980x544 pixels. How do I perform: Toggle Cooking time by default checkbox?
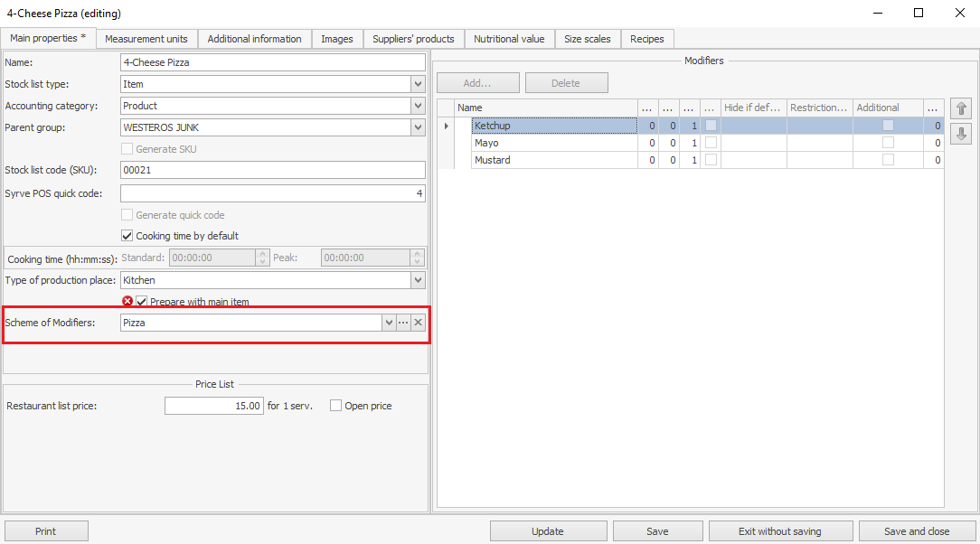coord(127,236)
